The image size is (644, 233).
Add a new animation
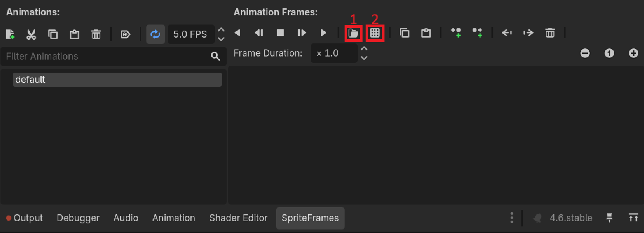click(10, 34)
